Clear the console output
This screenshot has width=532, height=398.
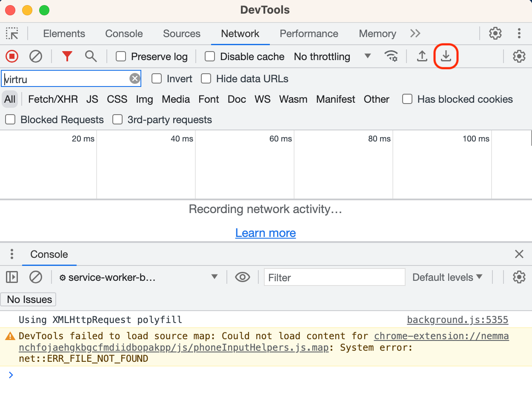35,277
